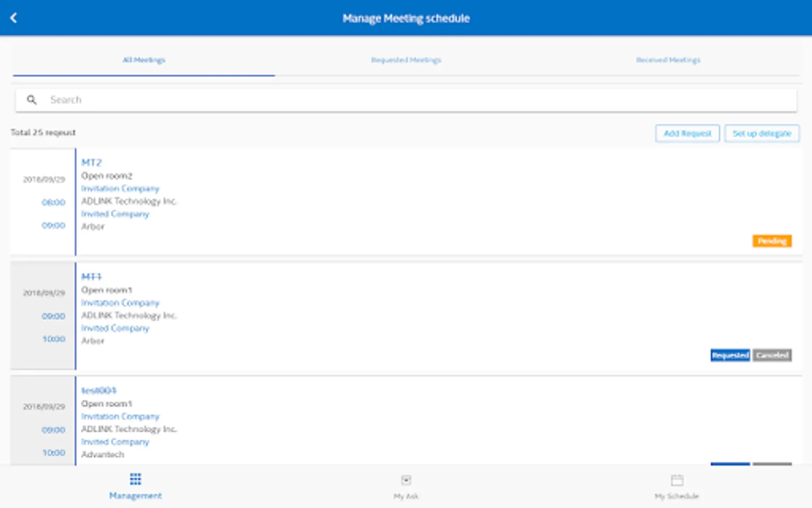Click the Pending status badge on MT2
Image resolution: width=812 pixels, height=508 pixels.
[772, 241]
